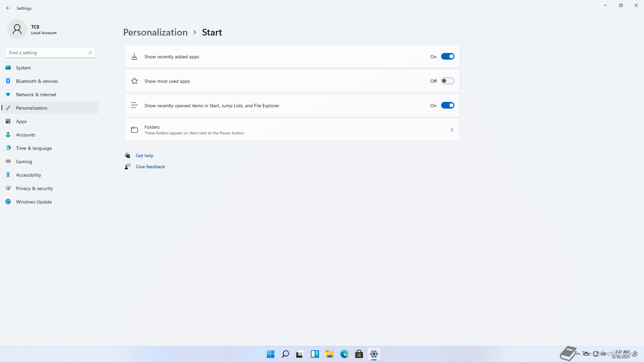644x362 pixels.
Task: Open Gaming settings
Action: (x=50, y=162)
